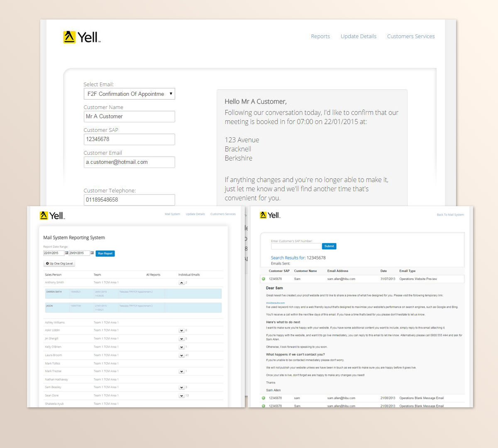Open Mail System in the reporting window navigation
The width and height of the screenshot is (498, 448).
pos(173,214)
